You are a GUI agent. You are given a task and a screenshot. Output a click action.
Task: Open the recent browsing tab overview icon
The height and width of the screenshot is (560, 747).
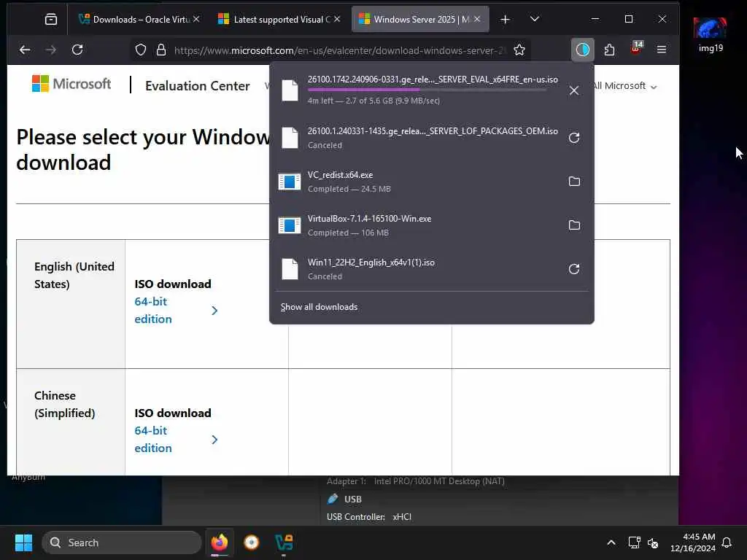pyautogui.click(x=51, y=19)
